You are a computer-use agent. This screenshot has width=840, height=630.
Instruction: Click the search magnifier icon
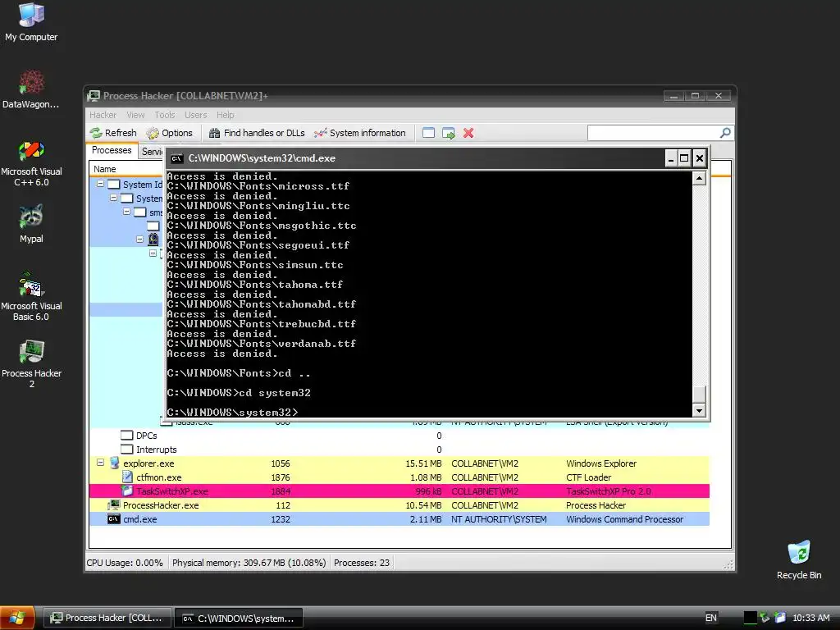725,132
